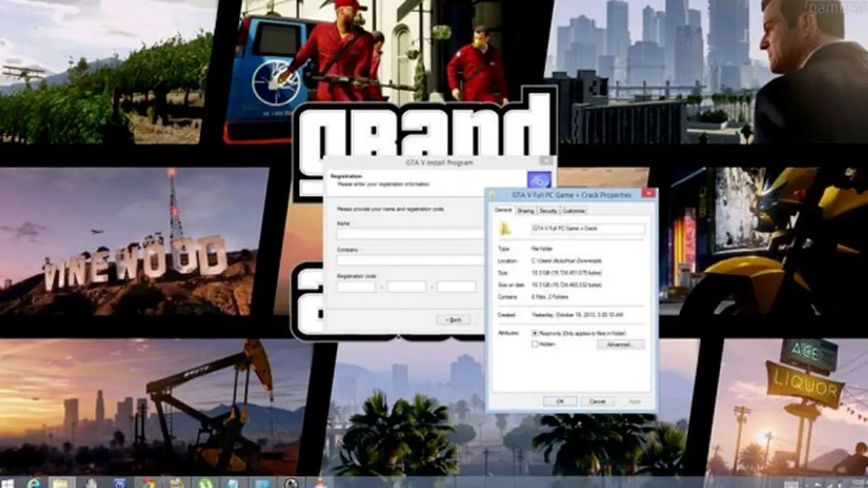The image size is (868, 488).
Task: Toggle the Read-only attribute checkbox
Action: [x=535, y=333]
